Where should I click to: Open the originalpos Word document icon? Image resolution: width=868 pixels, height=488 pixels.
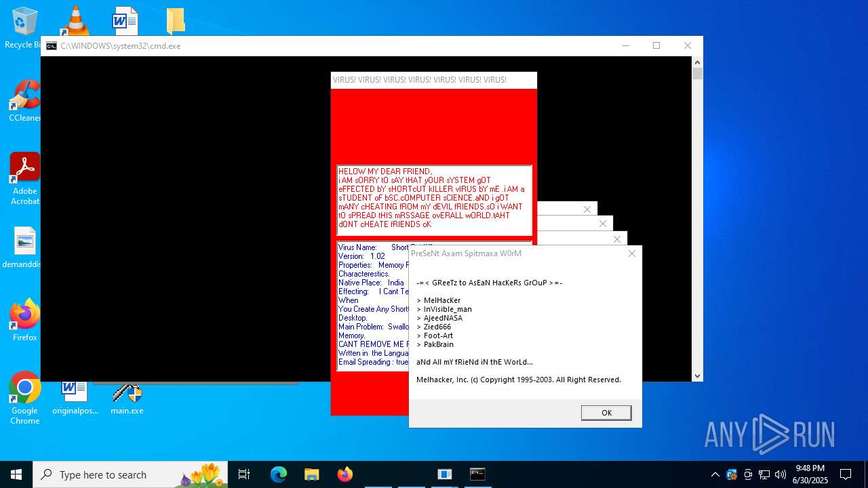(75, 397)
